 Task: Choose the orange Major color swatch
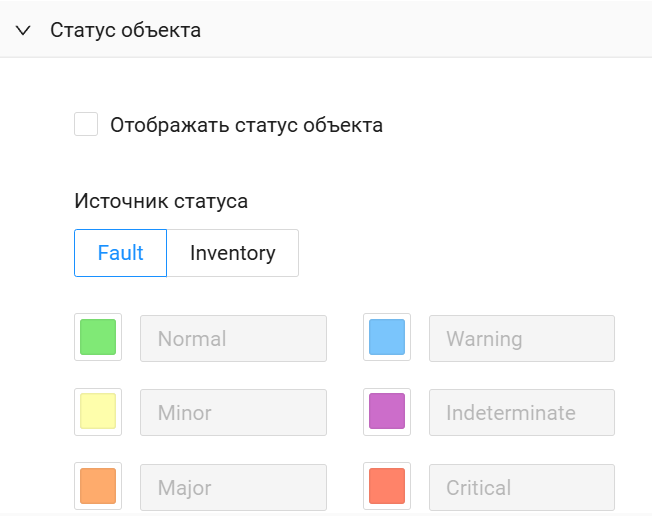(98, 487)
